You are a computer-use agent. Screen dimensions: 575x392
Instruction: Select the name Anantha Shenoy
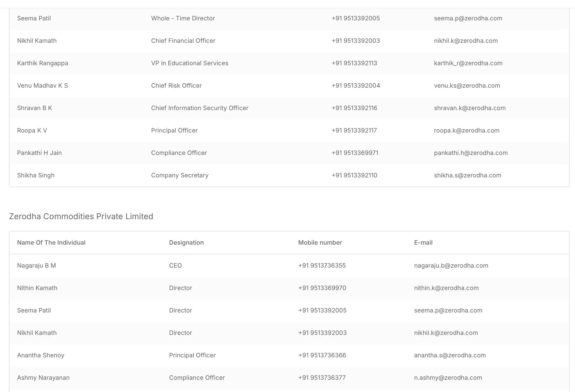pyautogui.click(x=41, y=355)
